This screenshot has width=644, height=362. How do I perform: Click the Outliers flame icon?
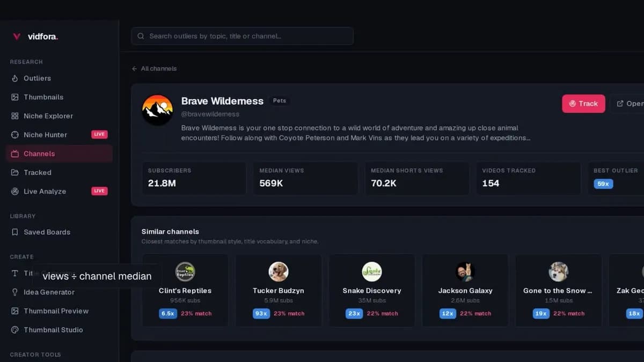click(15, 78)
